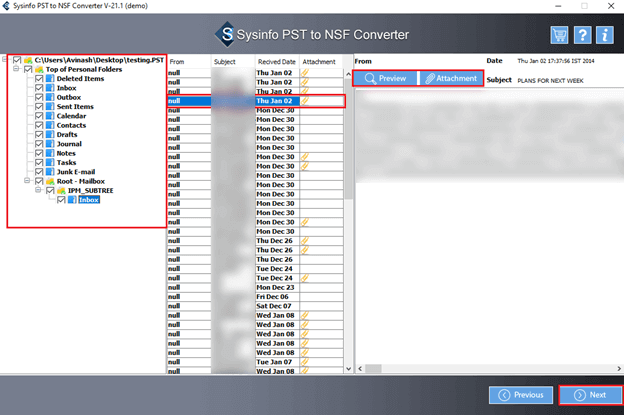Click the Root - Mailbox folder icon
624x415 pixels.
pyautogui.click(x=50, y=181)
